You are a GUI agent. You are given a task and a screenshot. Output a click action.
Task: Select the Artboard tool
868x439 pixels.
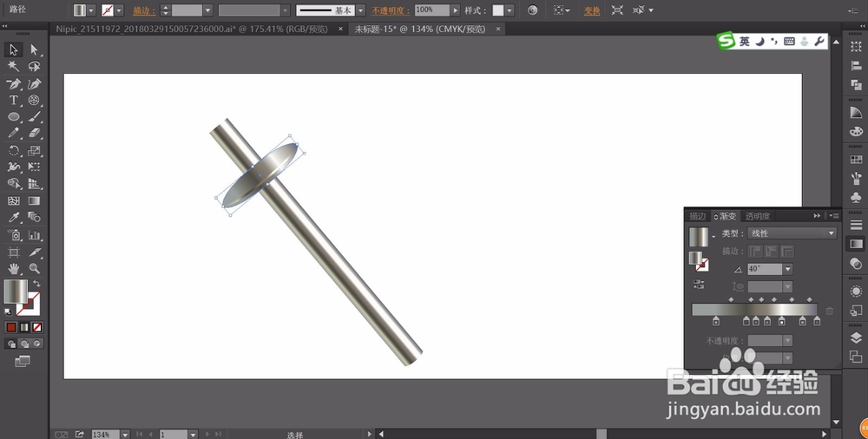coord(13,252)
